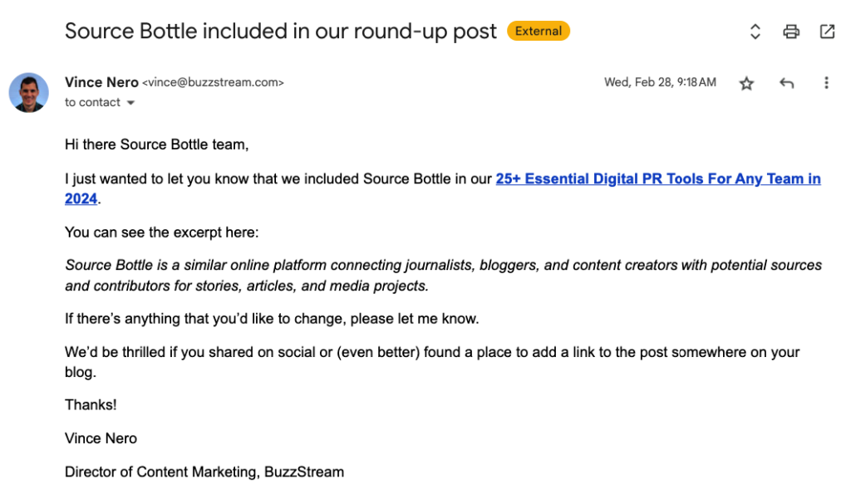Click the yellow External pill indicator
Viewport: 851px width, 504px height.
(x=538, y=31)
